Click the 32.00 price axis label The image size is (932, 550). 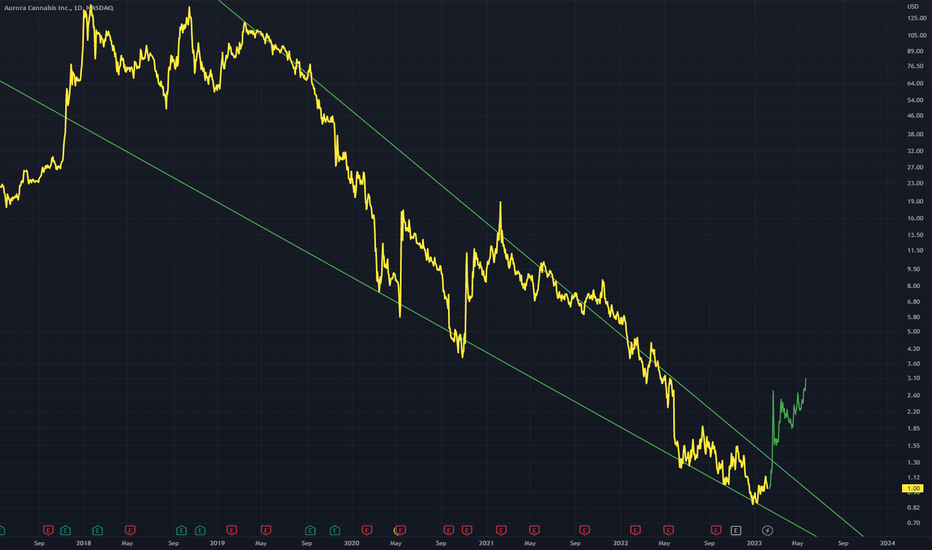tap(916, 151)
